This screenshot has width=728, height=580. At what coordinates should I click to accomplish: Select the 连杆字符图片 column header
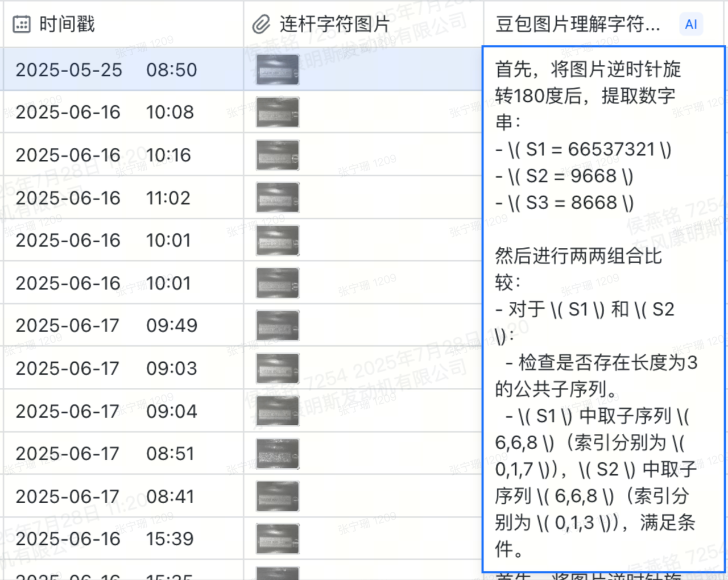334,24
